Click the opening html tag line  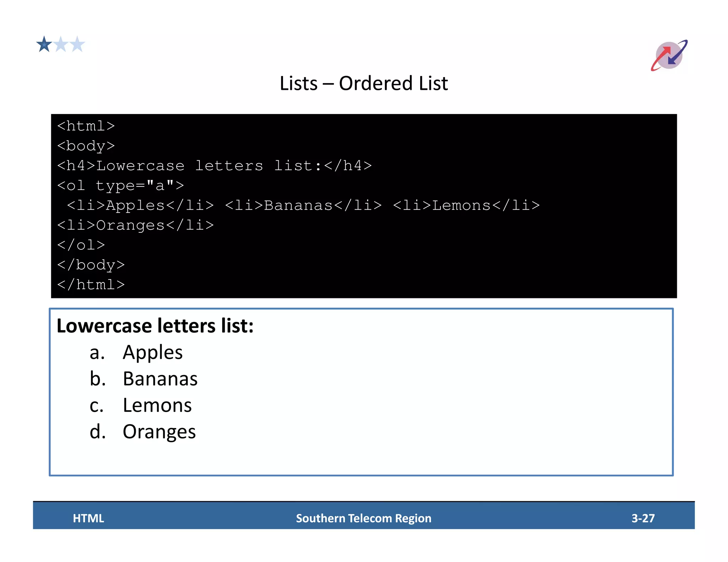point(86,126)
